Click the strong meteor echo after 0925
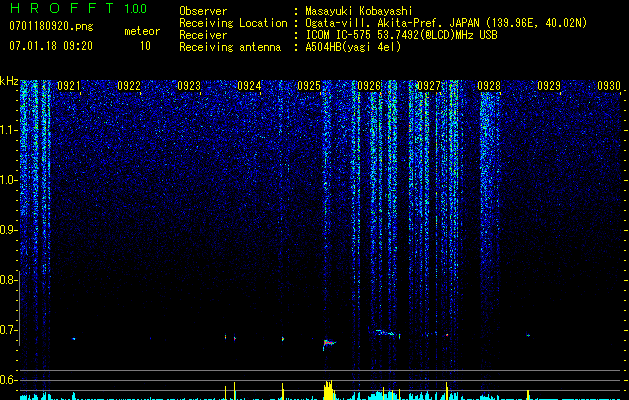The image size is (629, 400). click(329, 343)
